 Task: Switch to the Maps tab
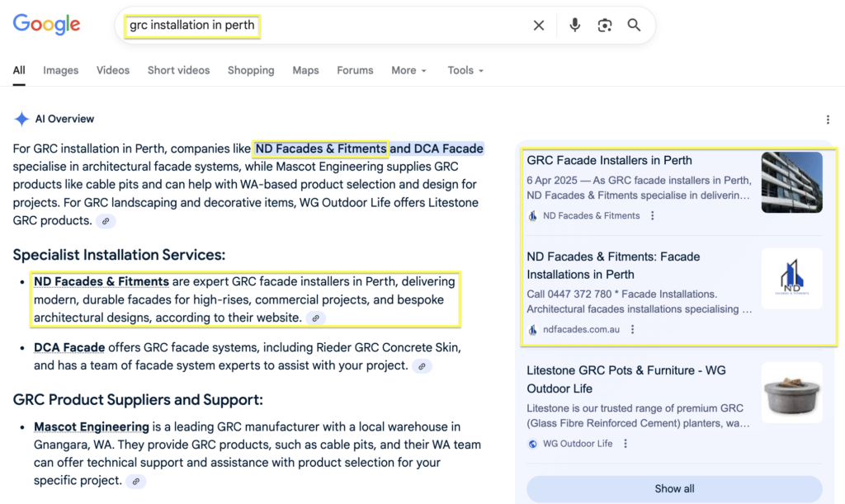305,70
